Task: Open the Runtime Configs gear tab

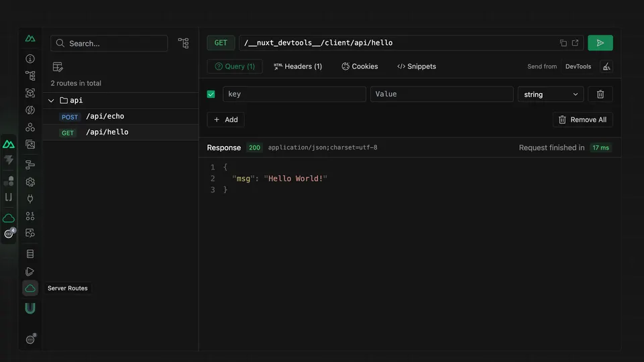Action: pos(30,182)
